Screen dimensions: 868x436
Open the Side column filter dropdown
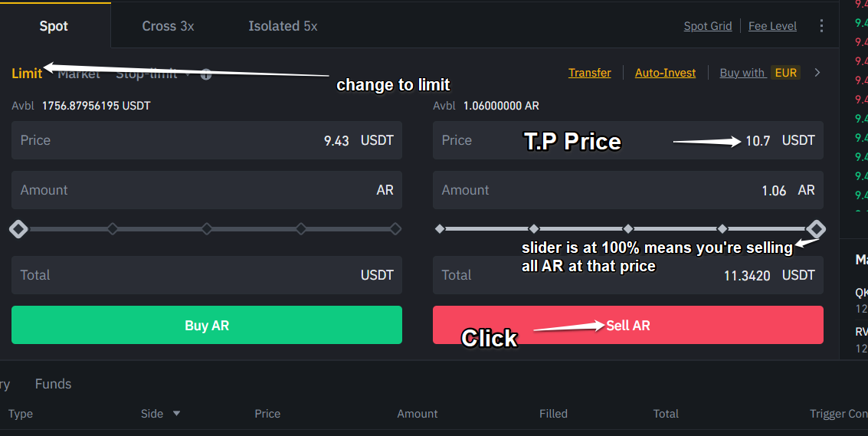click(x=176, y=414)
